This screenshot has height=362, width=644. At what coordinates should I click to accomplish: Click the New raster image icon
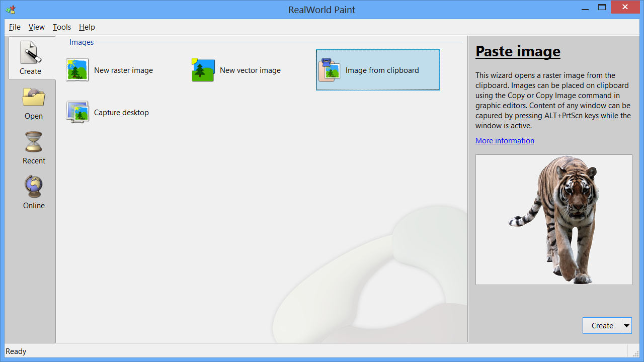tap(77, 70)
